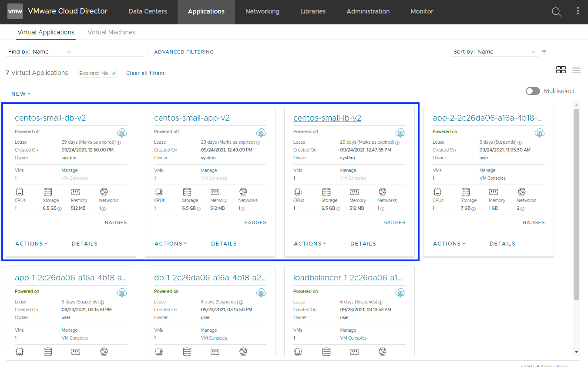This screenshot has width=588, height=367.
Task: Click the vertical scrollbar of the card list
Action: [576, 205]
